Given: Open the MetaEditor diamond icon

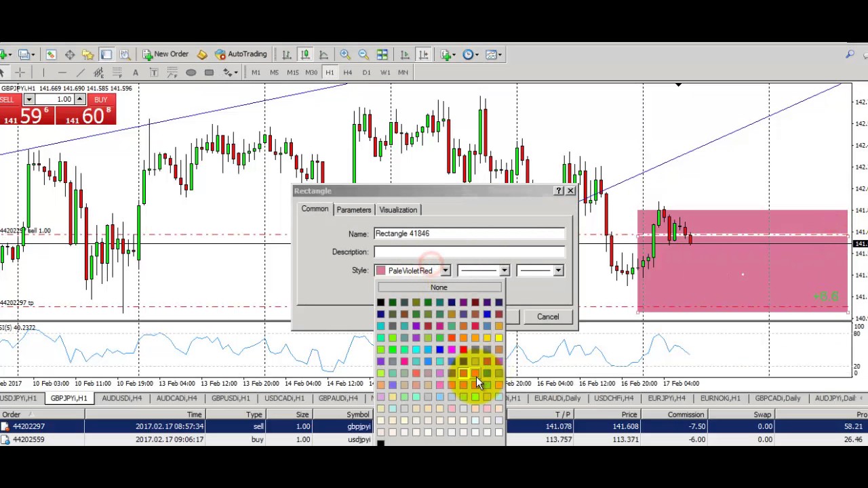Looking at the screenshot, I should (x=202, y=54).
